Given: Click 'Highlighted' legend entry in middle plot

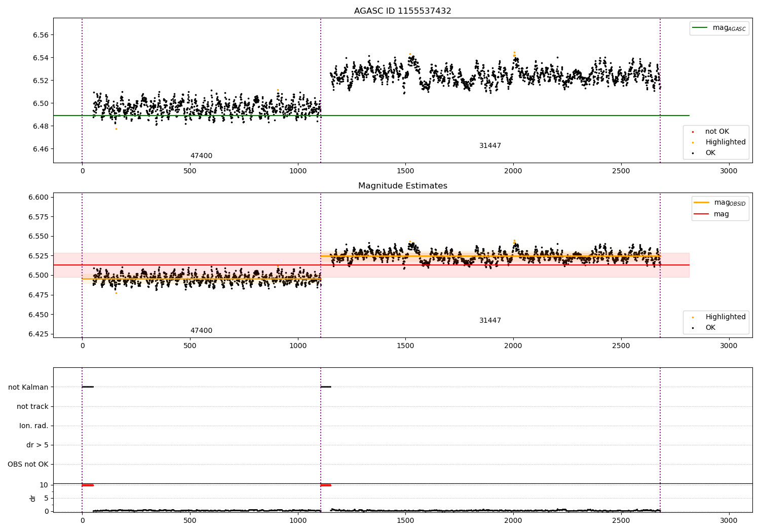Looking at the screenshot, I should pyautogui.click(x=719, y=317).
